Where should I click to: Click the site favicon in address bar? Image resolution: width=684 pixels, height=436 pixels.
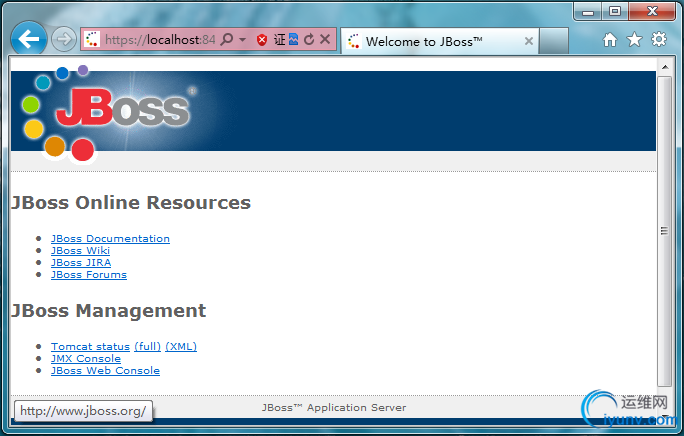tap(92, 40)
